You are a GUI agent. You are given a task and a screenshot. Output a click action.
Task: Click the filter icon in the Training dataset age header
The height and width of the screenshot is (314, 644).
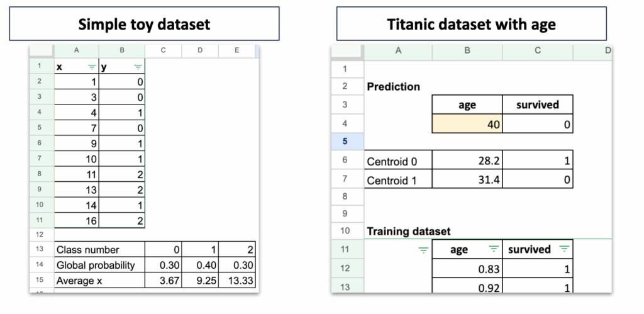pos(493,250)
